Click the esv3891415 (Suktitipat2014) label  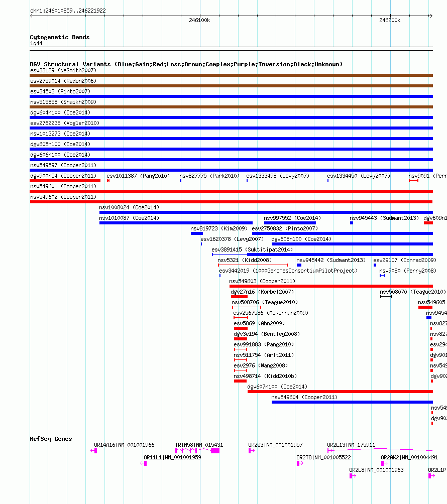coord(252,250)
